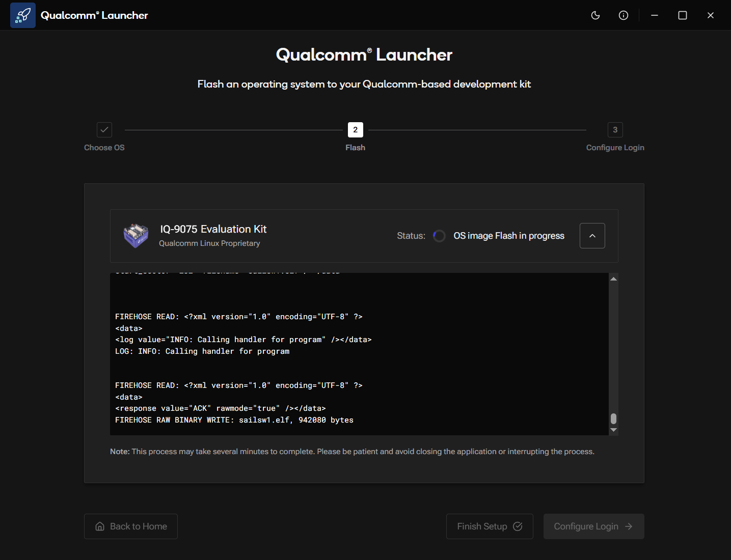Click the Qualcomm Launcher main heading

(364, 55)
